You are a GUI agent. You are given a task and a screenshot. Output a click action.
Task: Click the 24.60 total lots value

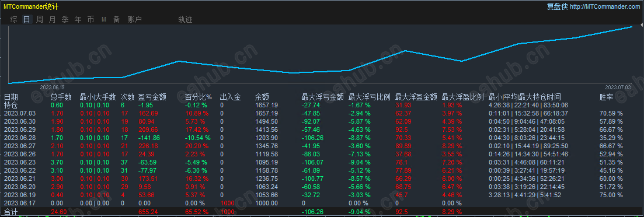click(x=59, y=212)
